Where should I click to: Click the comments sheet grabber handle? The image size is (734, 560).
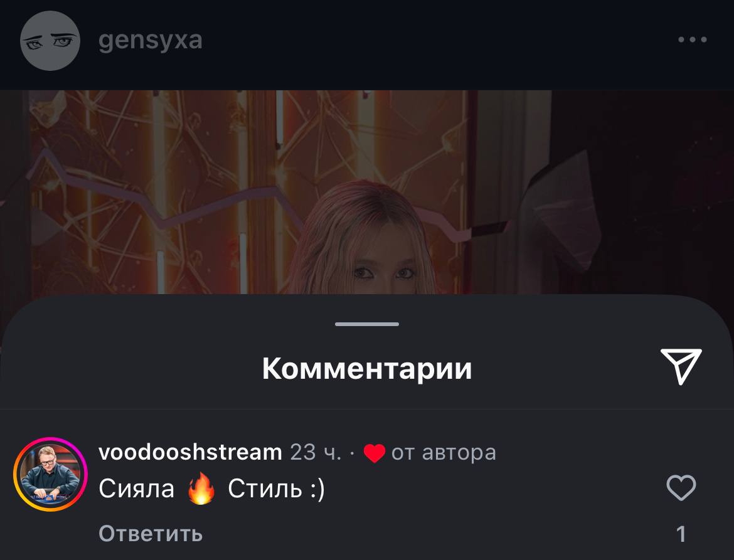[367, 324]
